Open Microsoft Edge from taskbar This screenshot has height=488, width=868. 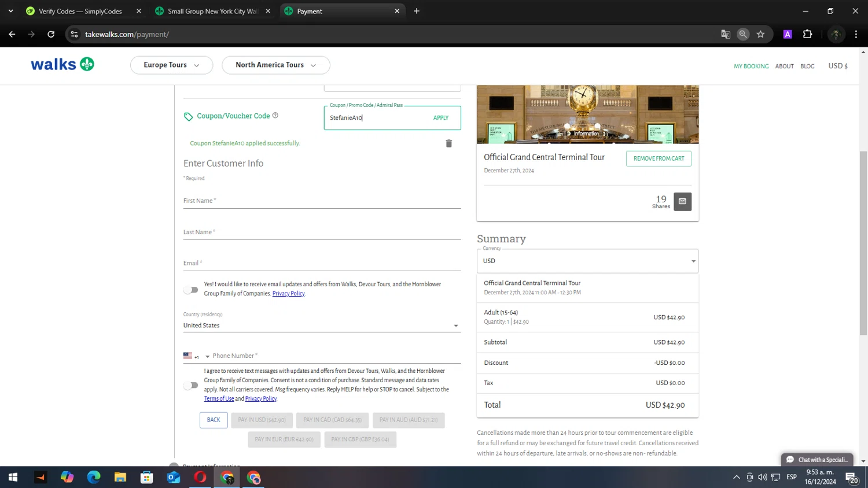pyautogui.click(x=94, y=477)
